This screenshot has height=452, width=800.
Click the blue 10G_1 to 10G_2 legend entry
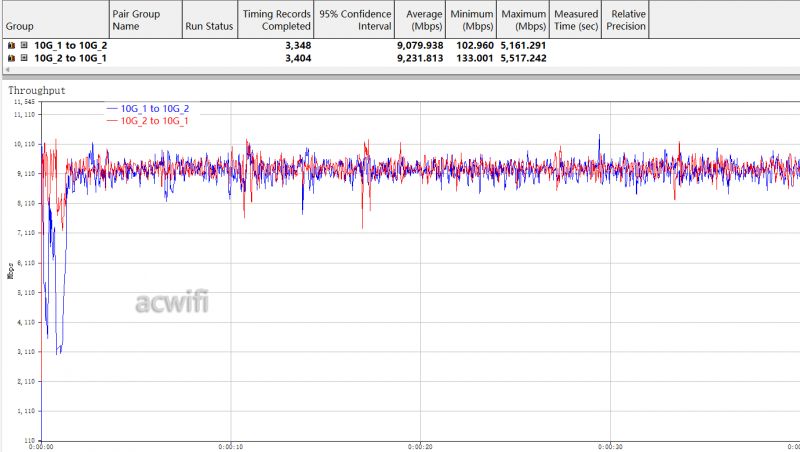pos(148,109)
